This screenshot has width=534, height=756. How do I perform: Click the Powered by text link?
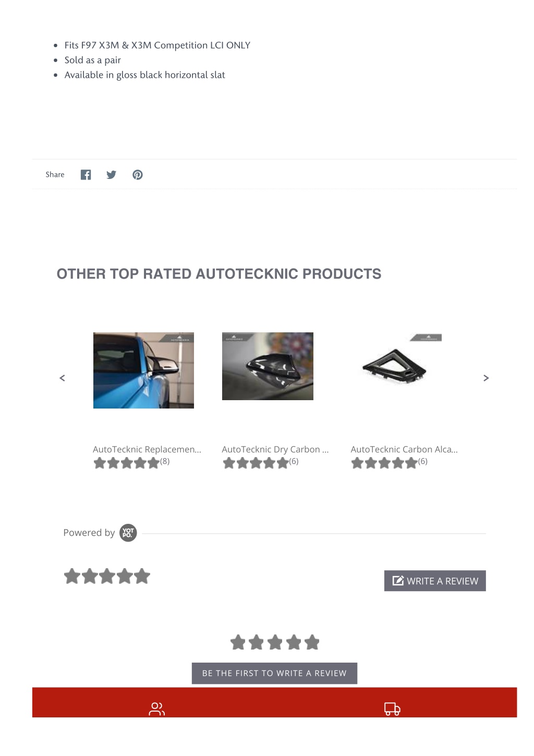89,533
